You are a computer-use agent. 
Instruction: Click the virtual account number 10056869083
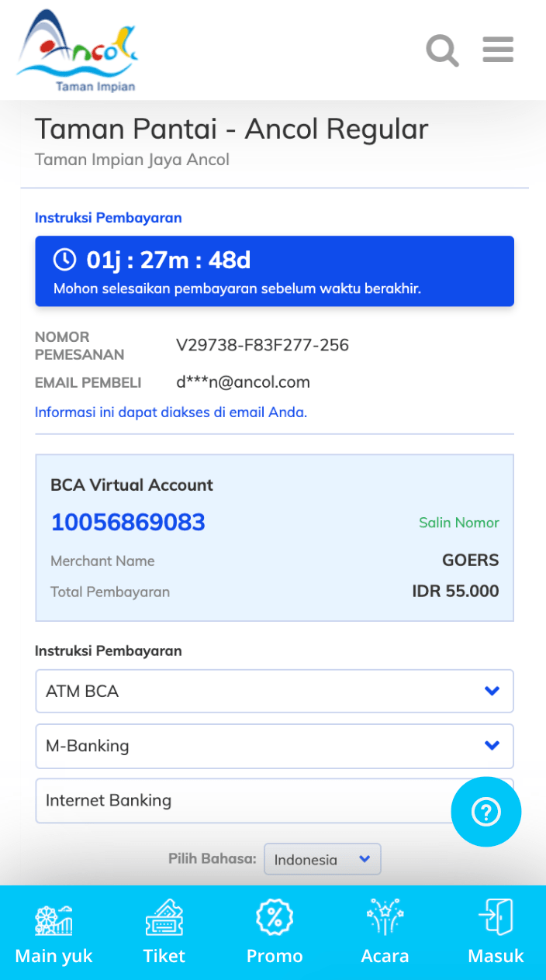(x=128, y=523)
